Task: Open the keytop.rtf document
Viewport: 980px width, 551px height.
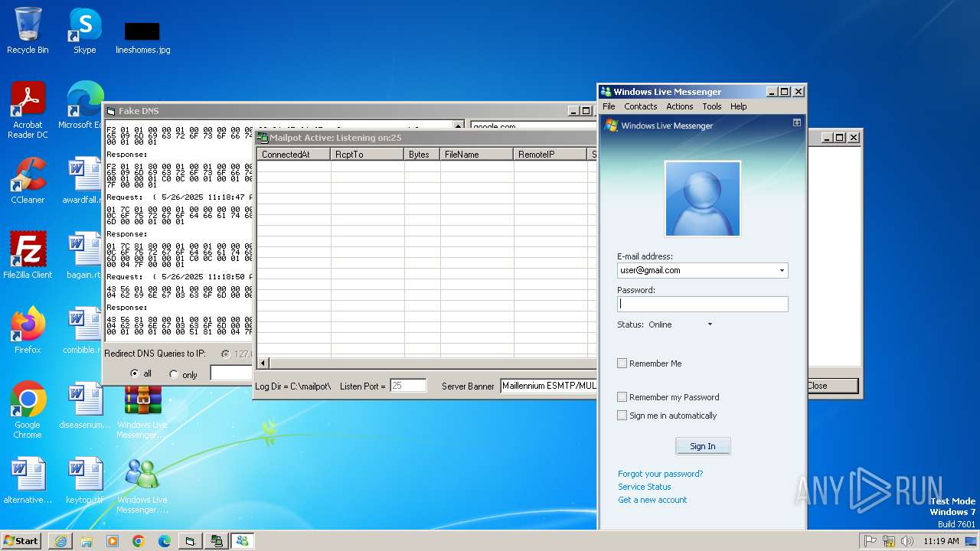Action: tap(84, 481)
